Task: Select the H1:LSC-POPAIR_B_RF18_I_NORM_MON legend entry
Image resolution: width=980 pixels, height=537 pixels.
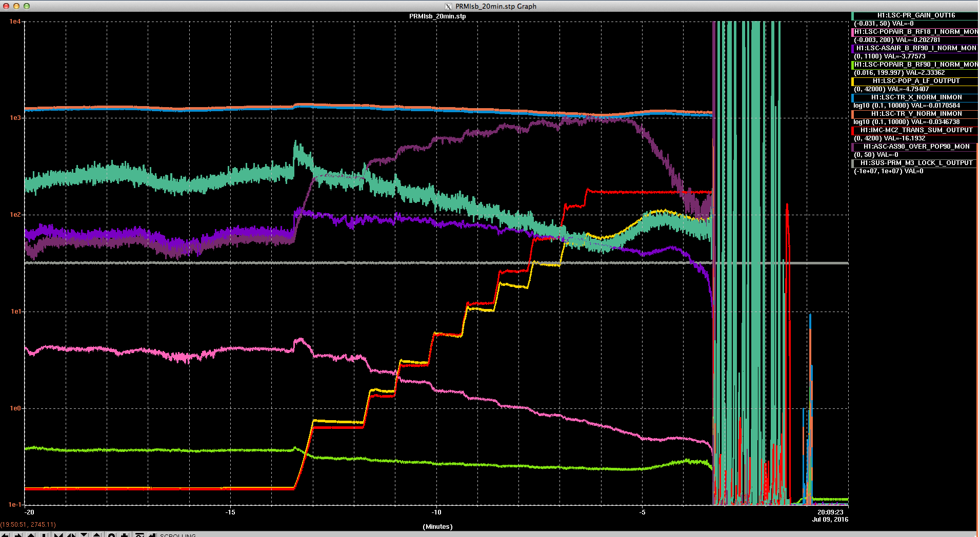Action: pyautogui.click(x=916, y=32)
